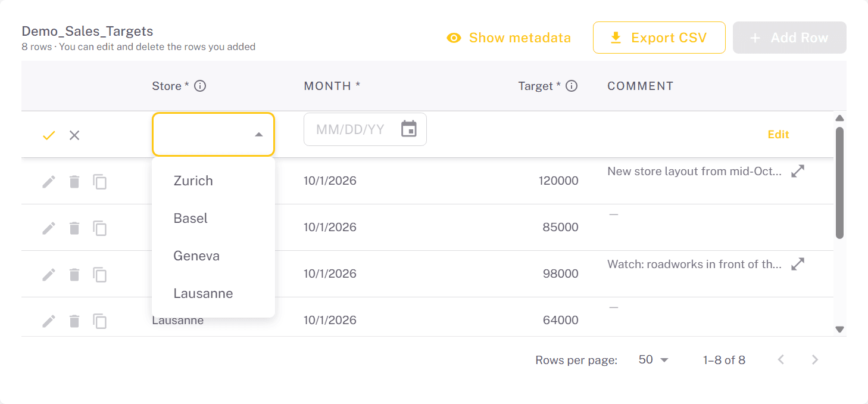868x404 pixels.
Task: Choose Geneva from the store list
Action: tap(213, 256)
